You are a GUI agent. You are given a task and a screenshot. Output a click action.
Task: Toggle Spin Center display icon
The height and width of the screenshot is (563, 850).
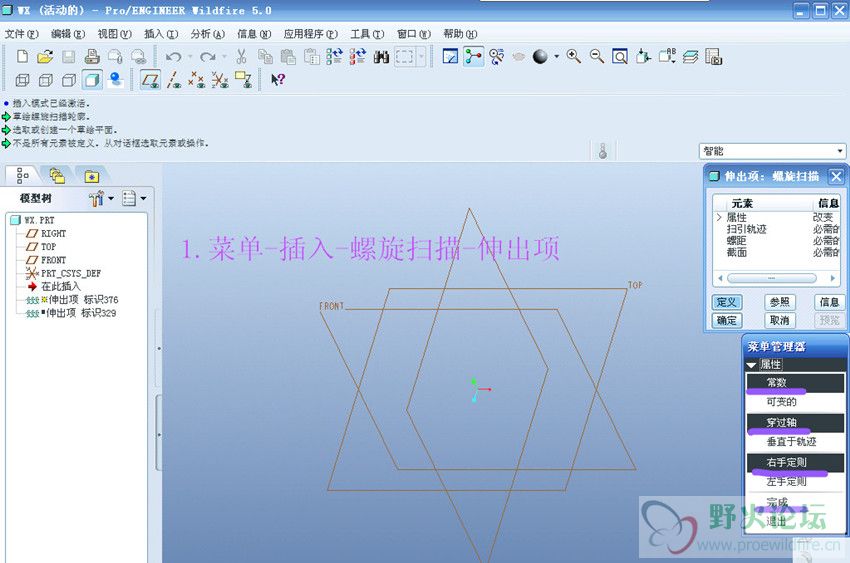(473, 56)
